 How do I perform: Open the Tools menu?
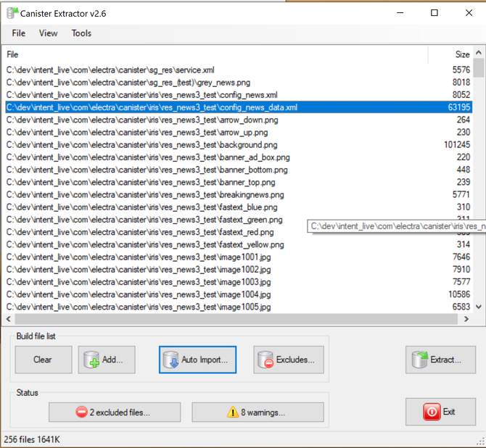[81, 33]
